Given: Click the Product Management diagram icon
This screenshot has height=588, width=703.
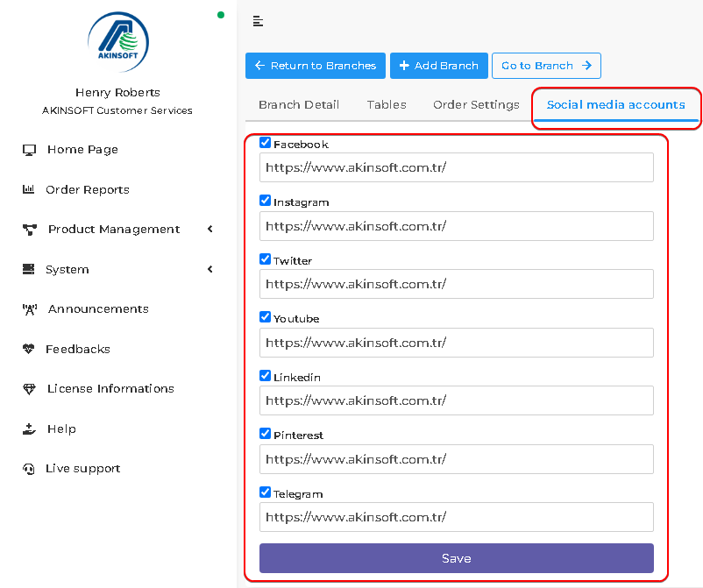Looking at the screenshot, I should 30,230.
